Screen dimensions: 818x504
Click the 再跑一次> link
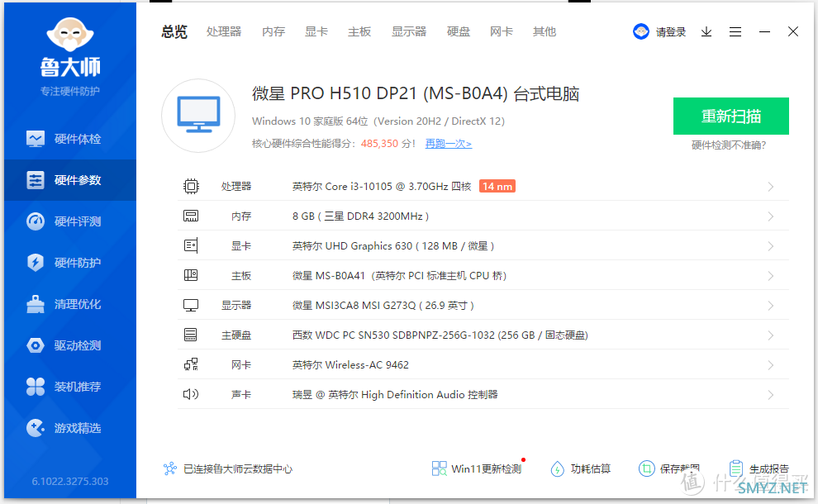(448, 144)
